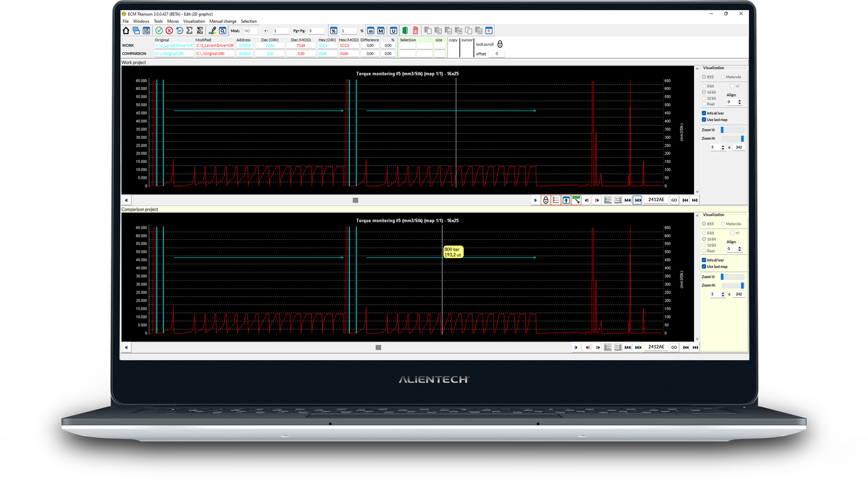
Task: Toggle the padlock icon in the graph toolbar
Action: pos(546,200)
